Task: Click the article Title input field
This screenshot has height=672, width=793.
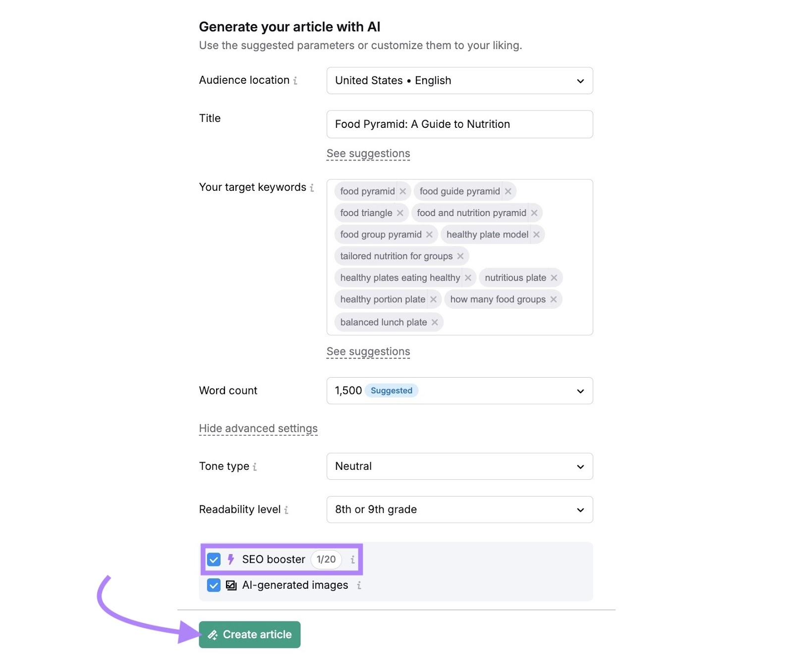Action: [x=459, y=124]
